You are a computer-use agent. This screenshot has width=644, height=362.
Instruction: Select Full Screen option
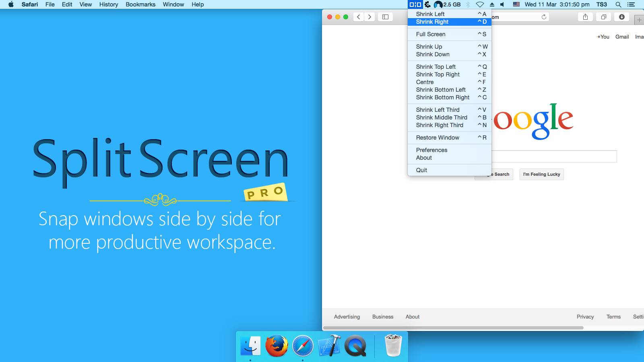[450, 34]
